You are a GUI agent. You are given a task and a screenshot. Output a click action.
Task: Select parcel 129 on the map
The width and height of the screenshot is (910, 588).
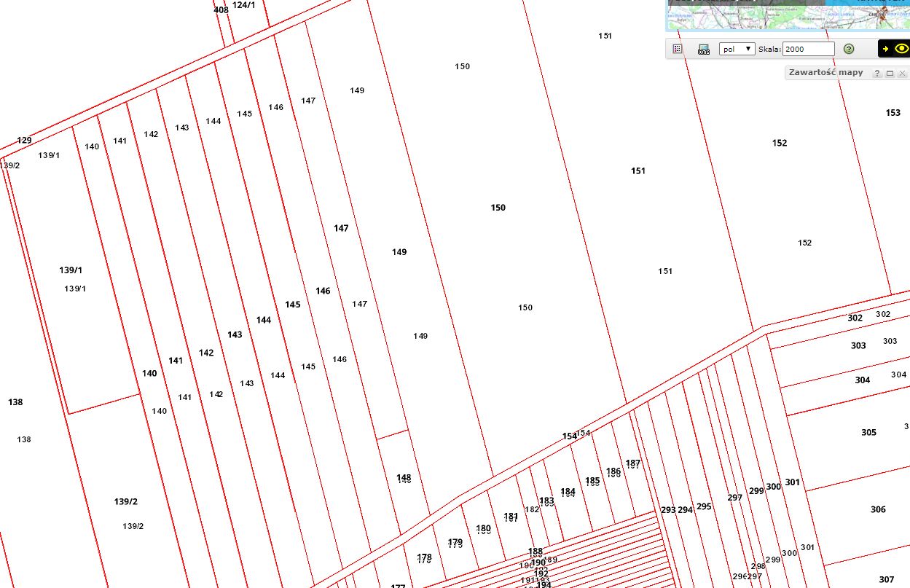point(24,141)
